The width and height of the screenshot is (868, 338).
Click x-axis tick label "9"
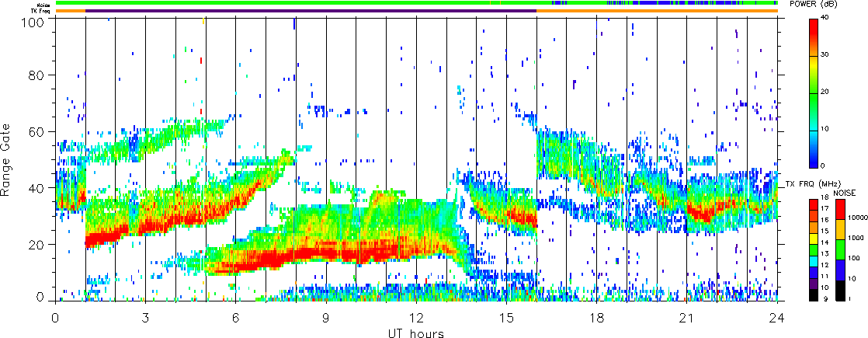click(326, 318)
